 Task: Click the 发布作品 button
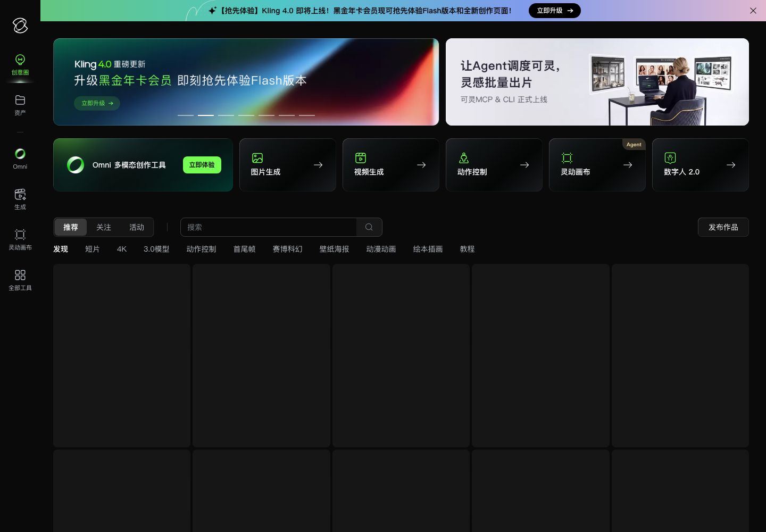(x=723, y=227)
